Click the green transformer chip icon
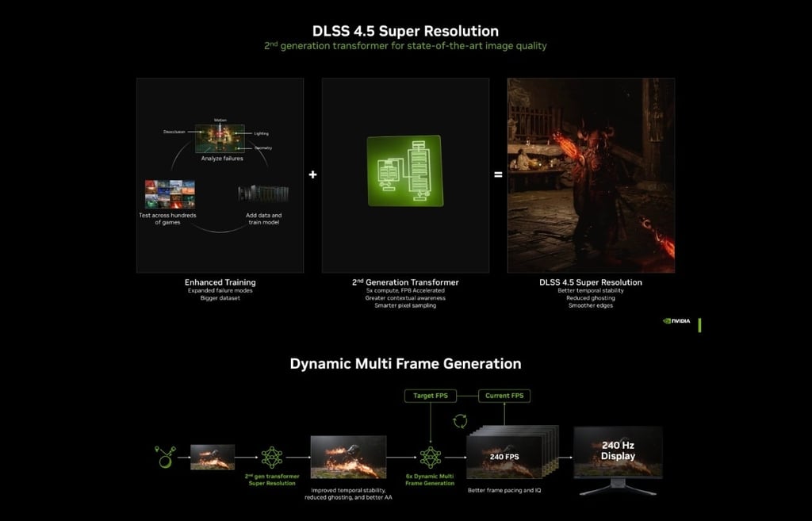Viewport: 812px width, 521px height. (405, 171)
